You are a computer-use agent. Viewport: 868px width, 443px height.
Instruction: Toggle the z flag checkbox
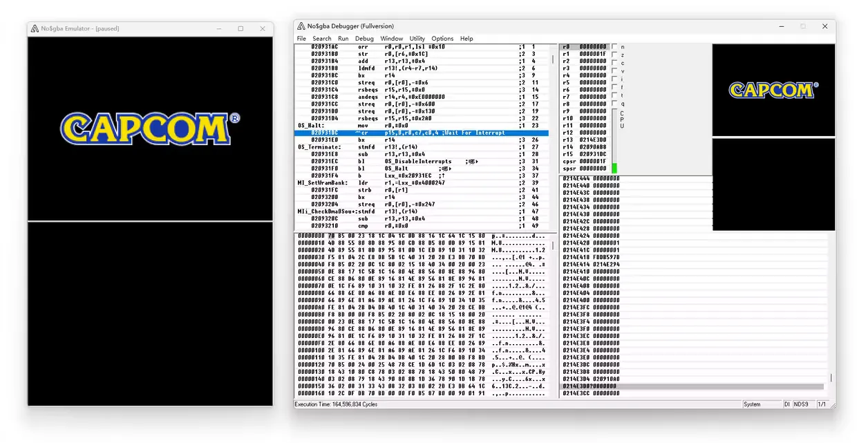coord(614,55)
